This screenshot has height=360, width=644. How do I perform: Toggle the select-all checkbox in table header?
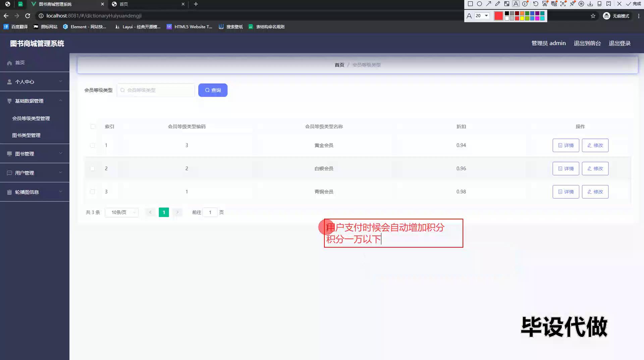pyautogui.click(x=93, y=127)
